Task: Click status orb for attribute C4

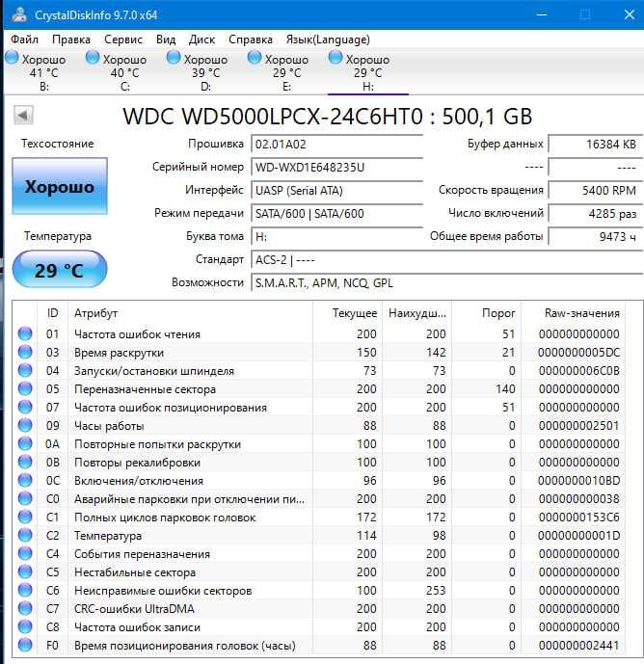Action: click(25, 553)
